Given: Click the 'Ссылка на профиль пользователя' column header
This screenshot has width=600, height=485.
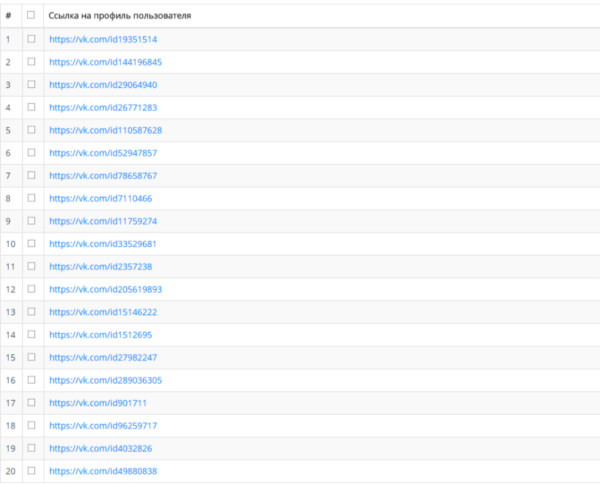Looking at the screenshot, I should (120, 16).
